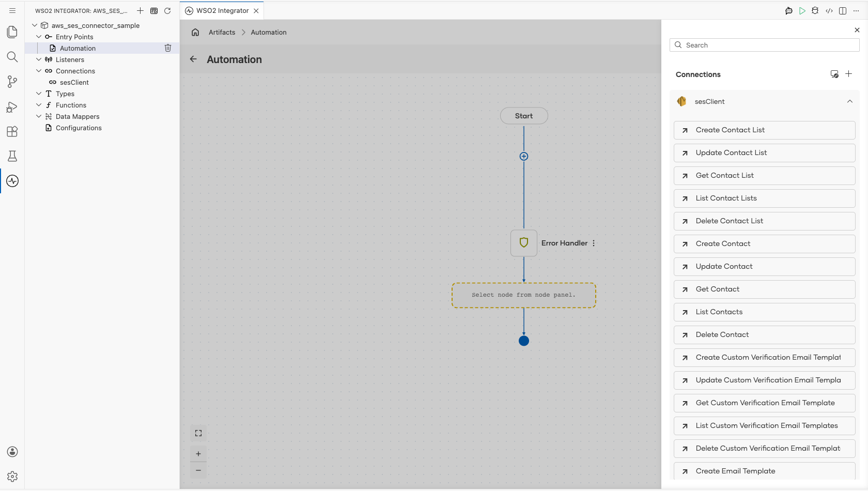The height and width of the screenshot is (491, 868).
Task: Choose Create Contact List action
Action: [x=764, y=130]
